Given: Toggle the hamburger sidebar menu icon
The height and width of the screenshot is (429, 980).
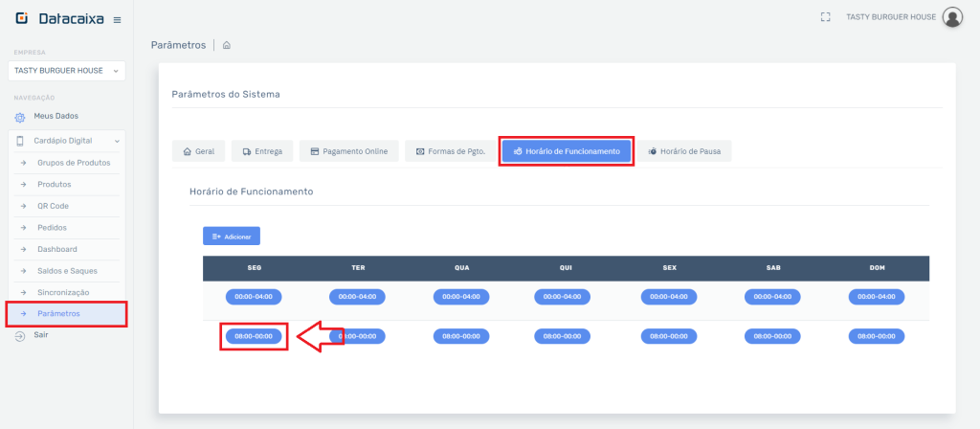Looking at the screenshot, I should [x=117, y=19].
